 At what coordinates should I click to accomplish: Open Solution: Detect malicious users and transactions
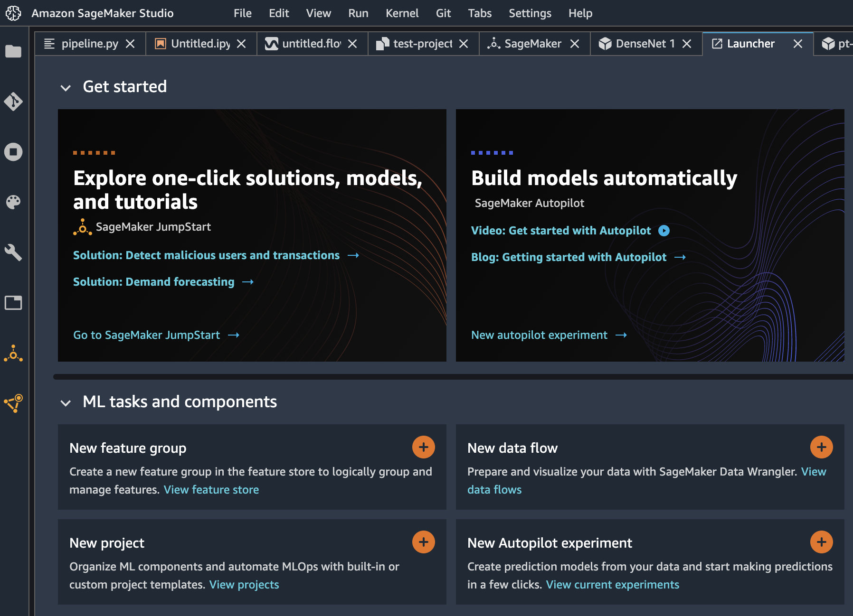pyautogui.click(x=216, y=255)
